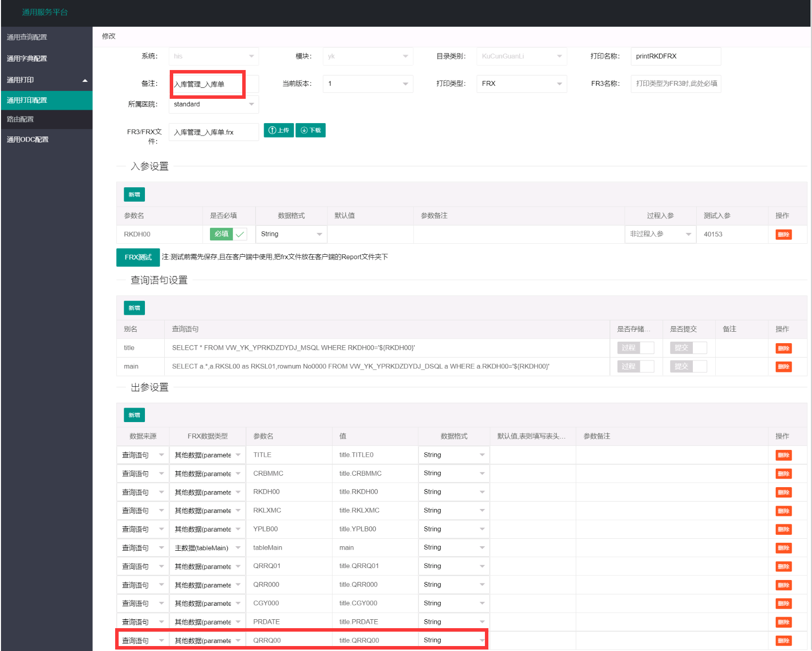
Task: Click the 修改 page title
Action: pos(109,36)
